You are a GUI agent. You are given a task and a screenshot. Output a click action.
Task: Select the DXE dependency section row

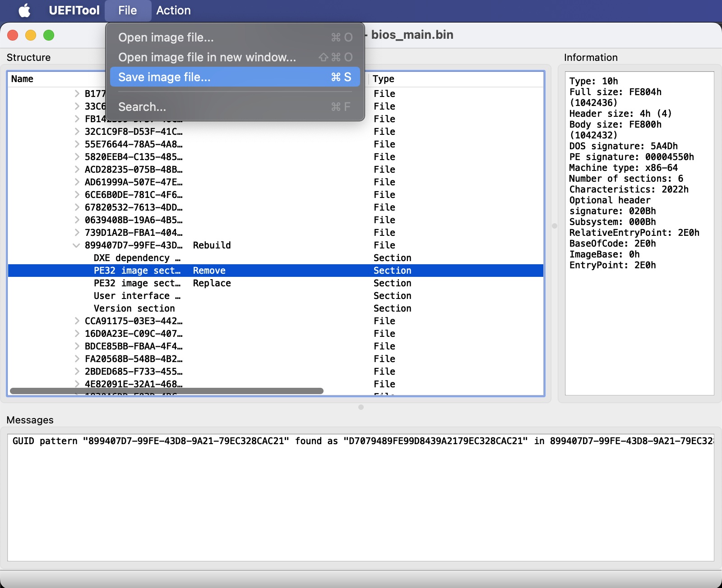point(275,258)
